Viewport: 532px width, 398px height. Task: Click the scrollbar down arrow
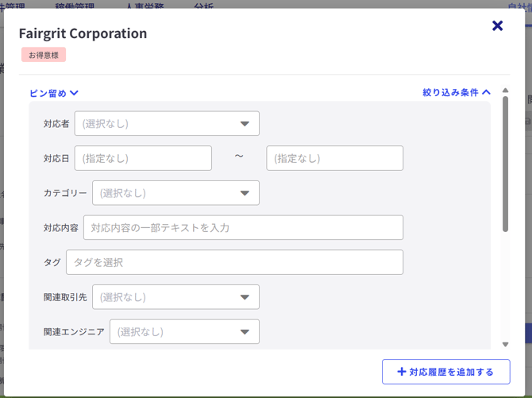[x=505, y=344]
